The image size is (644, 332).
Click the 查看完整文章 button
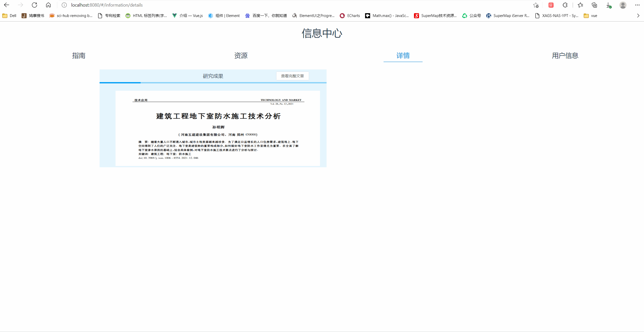click(292, 76)
